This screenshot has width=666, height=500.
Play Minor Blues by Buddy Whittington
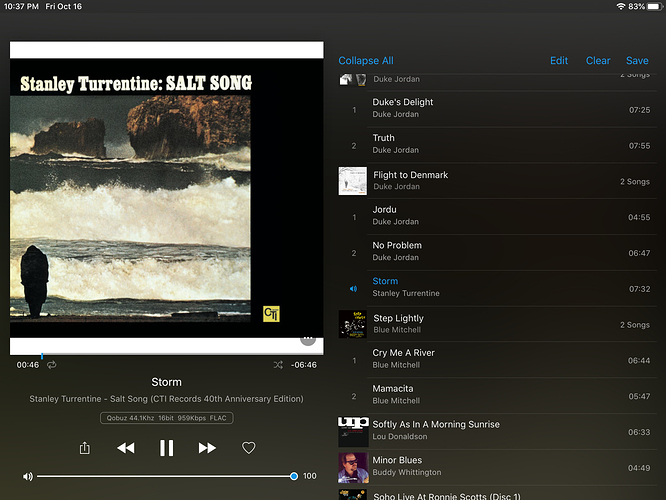(x=497, y=467)
